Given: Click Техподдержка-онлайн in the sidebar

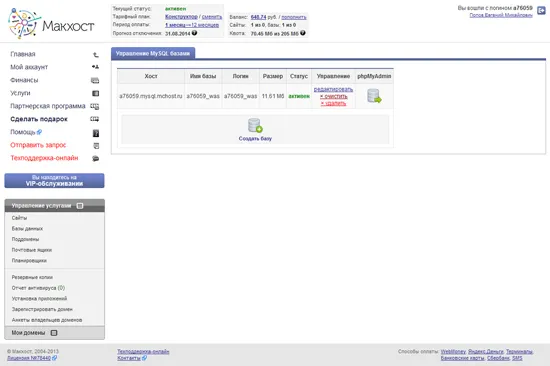Looking at the screenshot, I should point(44,158).
